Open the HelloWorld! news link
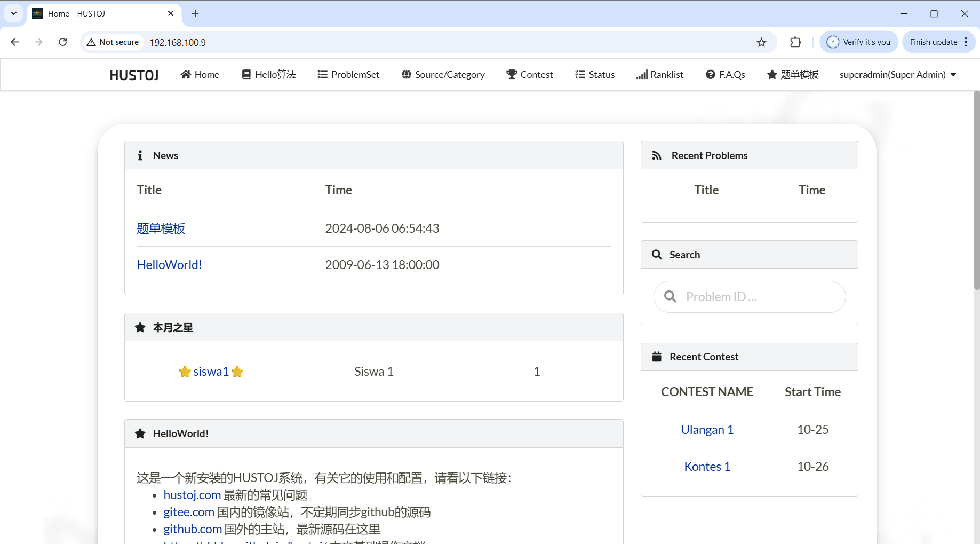980x544 pixels. [x=169, y=265]
